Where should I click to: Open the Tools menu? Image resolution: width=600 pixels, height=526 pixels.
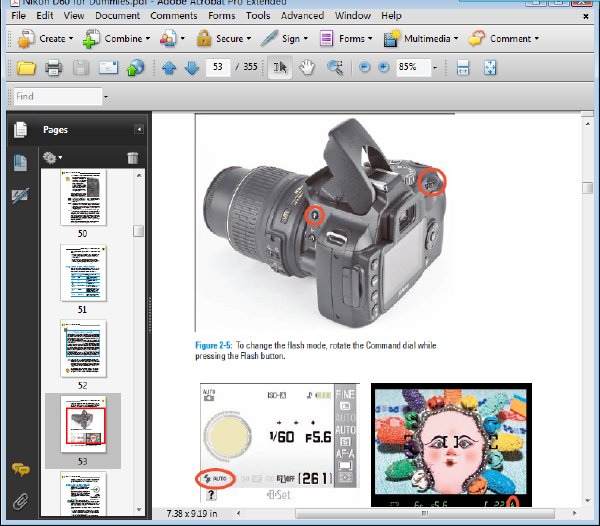click(x=258, y=16)
